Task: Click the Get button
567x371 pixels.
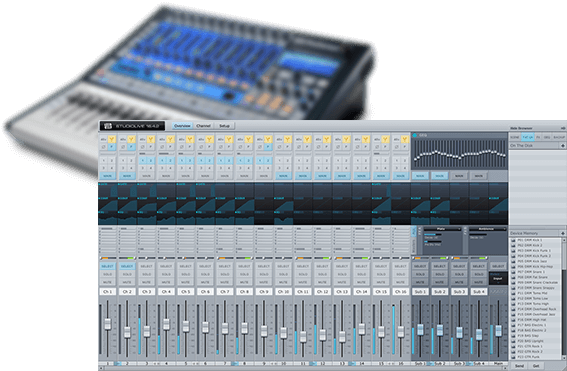Action: pos(536,366)
